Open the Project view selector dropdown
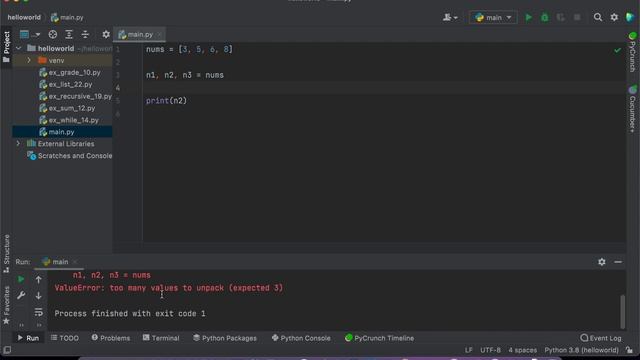 30,35
